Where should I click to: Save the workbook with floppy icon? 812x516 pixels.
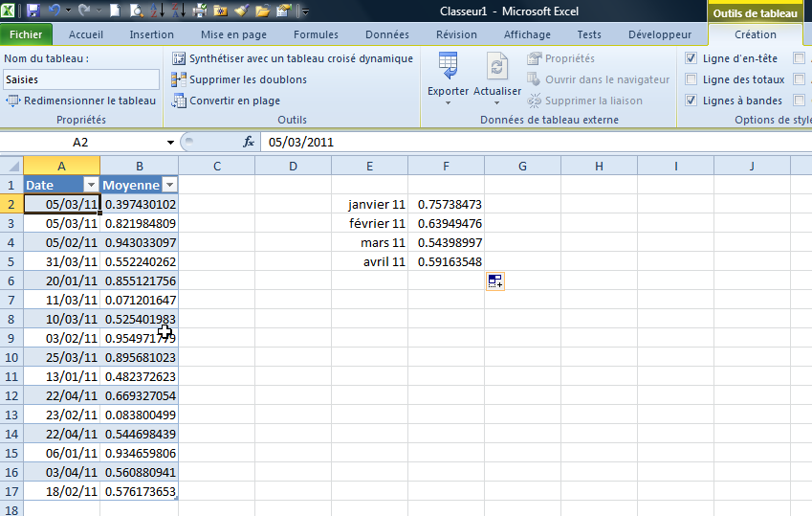pyautogui.click(x=33, y=11)
